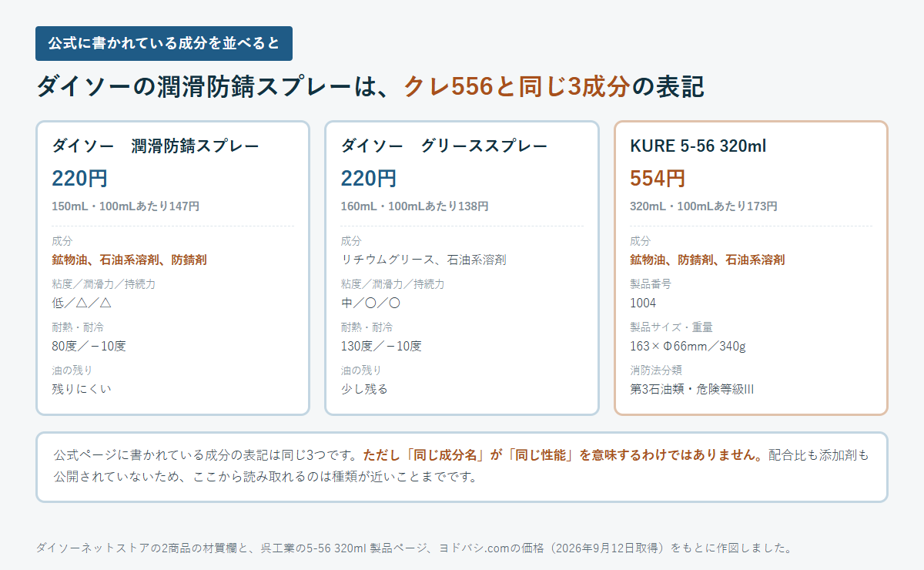The width and height of the screenshot is (924, 570).
Task: Click 80度／－10度
Action: point(89,346)
